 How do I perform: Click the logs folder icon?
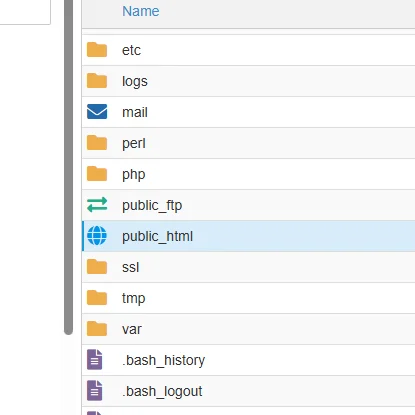[x=97, y=81]
